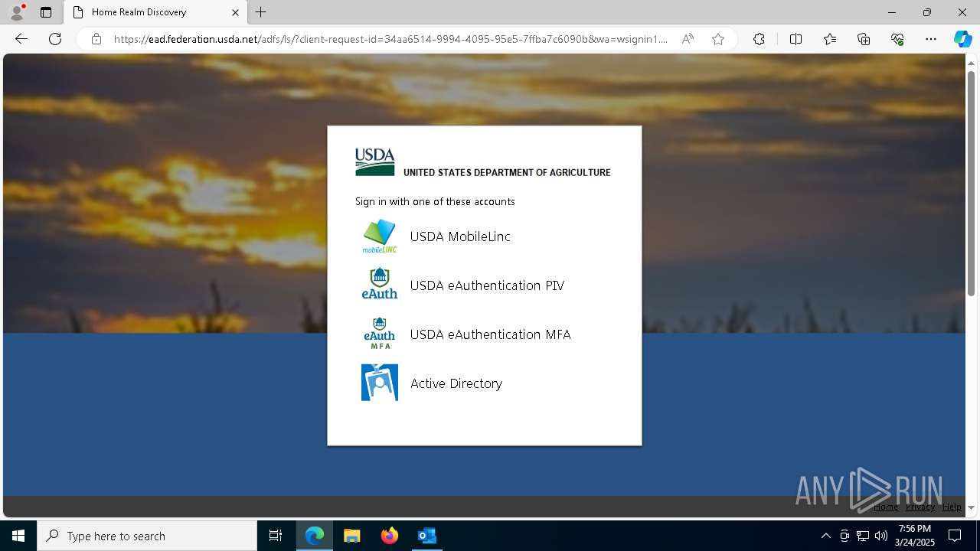Open the Favorites list
The width and height of the screenshot is (980, 551).
(830, 39)
